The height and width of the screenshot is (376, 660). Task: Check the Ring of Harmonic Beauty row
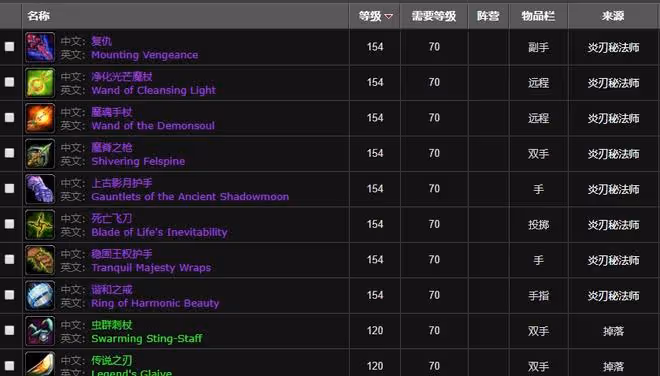click(9, 295)
